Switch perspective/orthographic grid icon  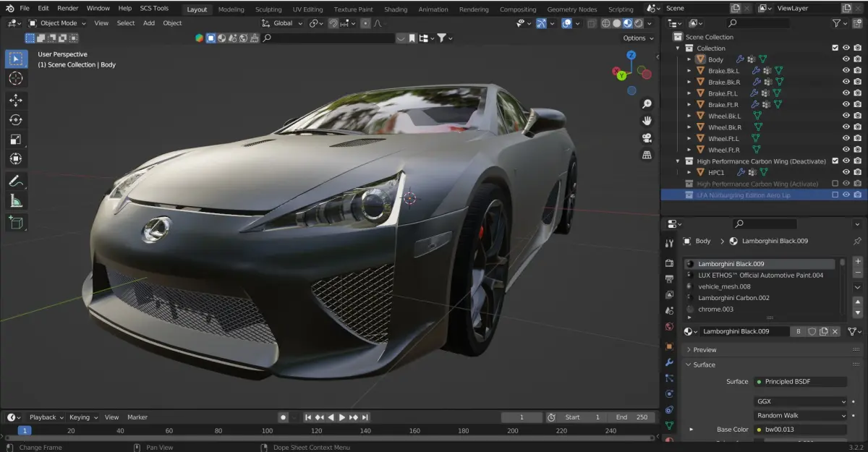click(647, 155)
